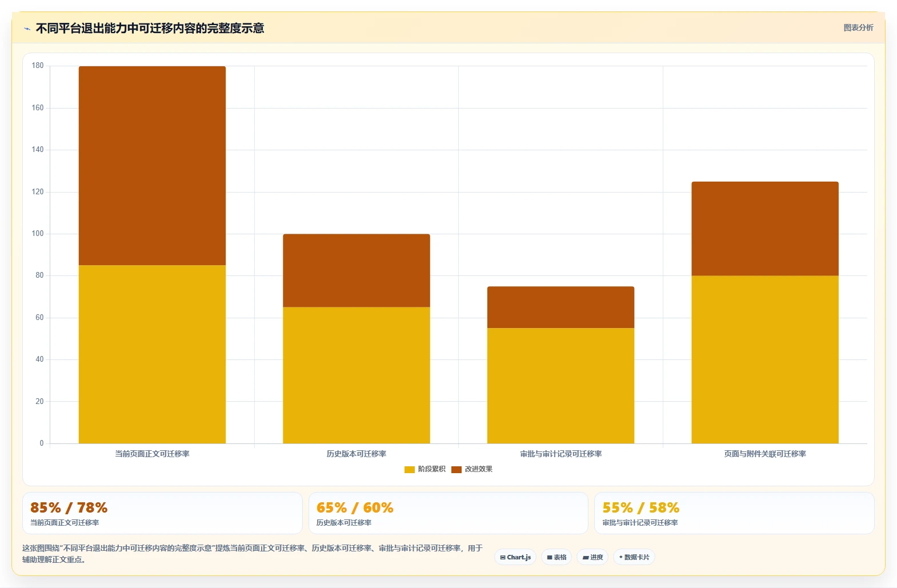This screenshot has width=897, height=588.
Task: Click the 图表分析 tag in the header
Action: click(858, 27)
